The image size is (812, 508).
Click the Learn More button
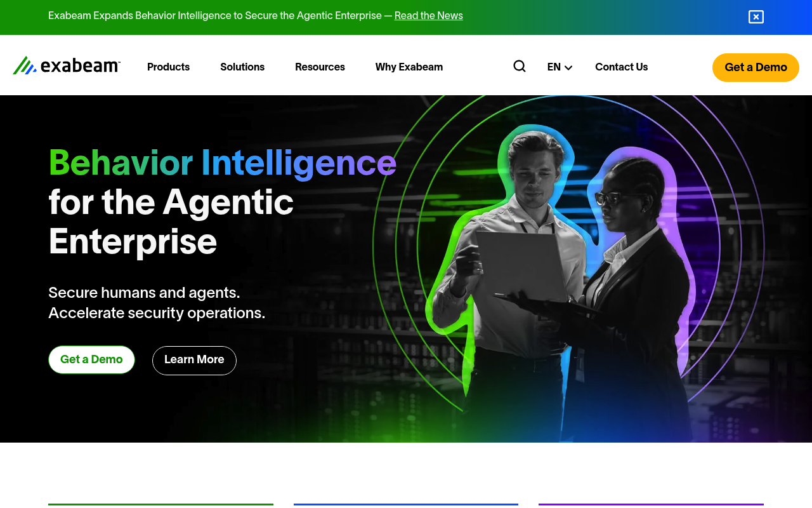tap(194, 361)
